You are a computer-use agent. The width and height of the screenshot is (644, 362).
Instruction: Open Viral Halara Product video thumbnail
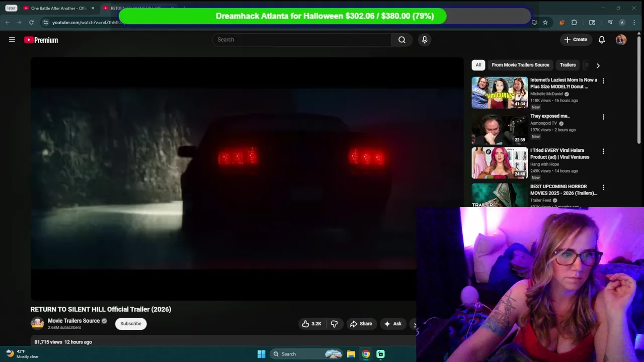coord(500,163)
